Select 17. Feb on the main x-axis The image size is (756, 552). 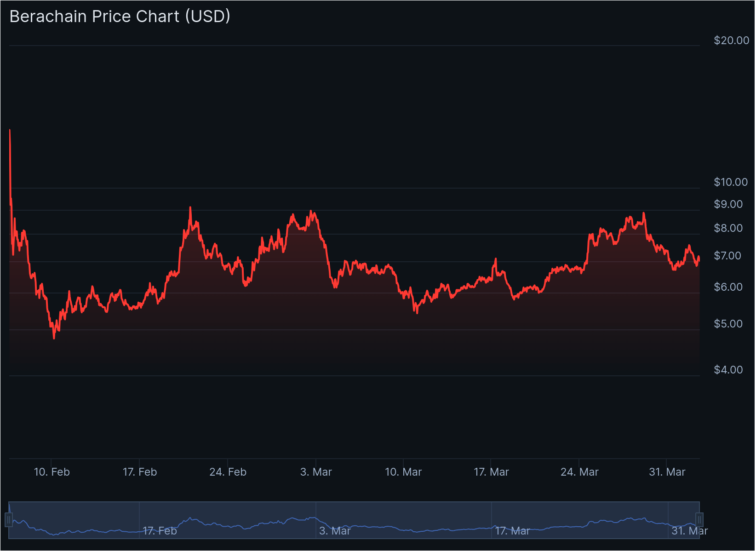point(140,472)
